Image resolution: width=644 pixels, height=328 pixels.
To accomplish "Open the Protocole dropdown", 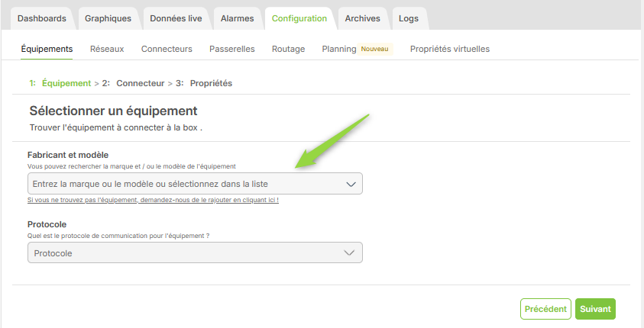I will 195,253.
